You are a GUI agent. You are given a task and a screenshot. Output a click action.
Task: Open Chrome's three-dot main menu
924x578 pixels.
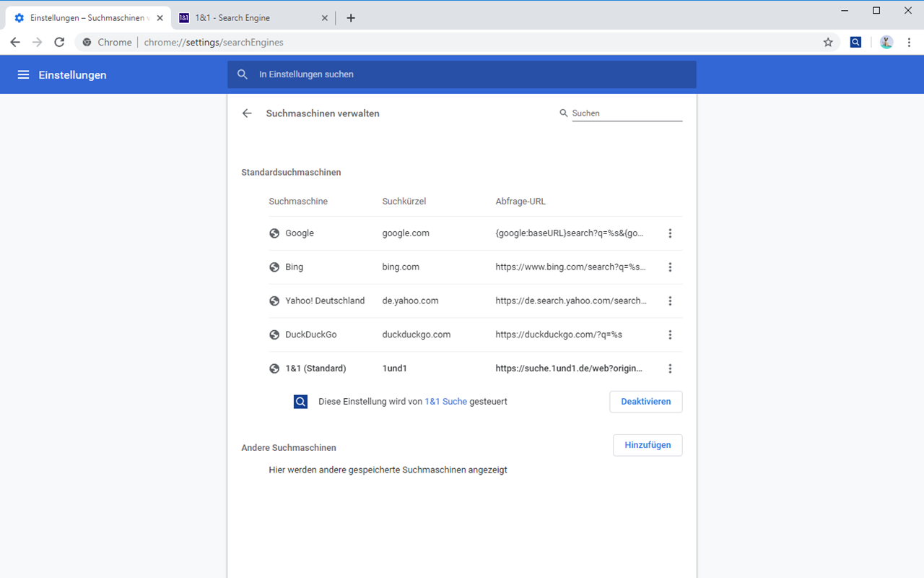point(910,42)
